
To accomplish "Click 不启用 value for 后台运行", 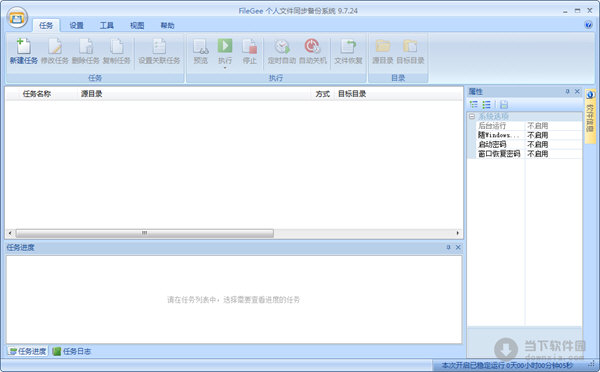I will [x=538, y=126].
